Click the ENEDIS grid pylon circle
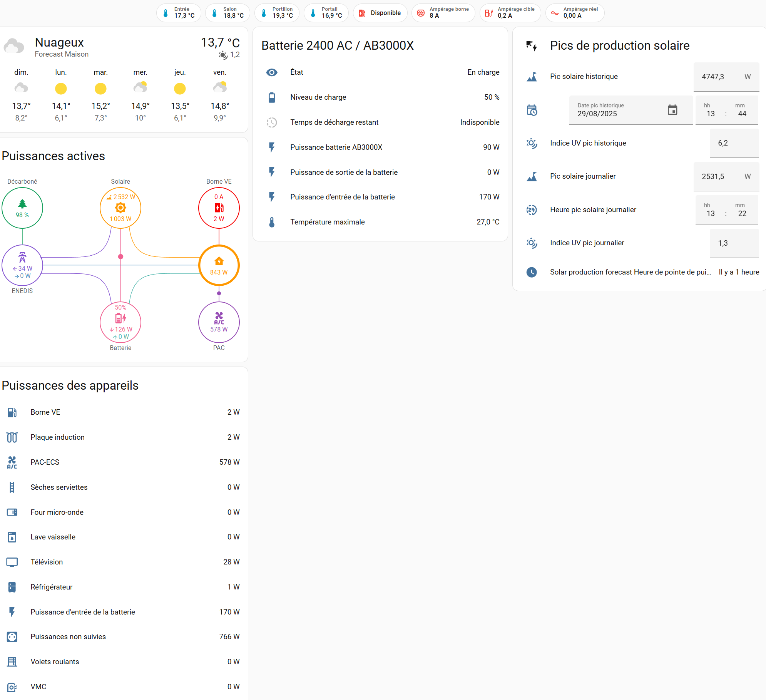The image size is (766, 700). [x=22, y=265]
